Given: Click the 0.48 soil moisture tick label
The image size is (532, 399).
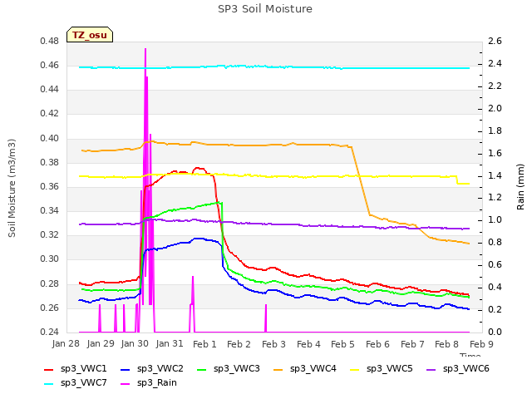Looking at the screenshot, I should click(x=50, y=42).
